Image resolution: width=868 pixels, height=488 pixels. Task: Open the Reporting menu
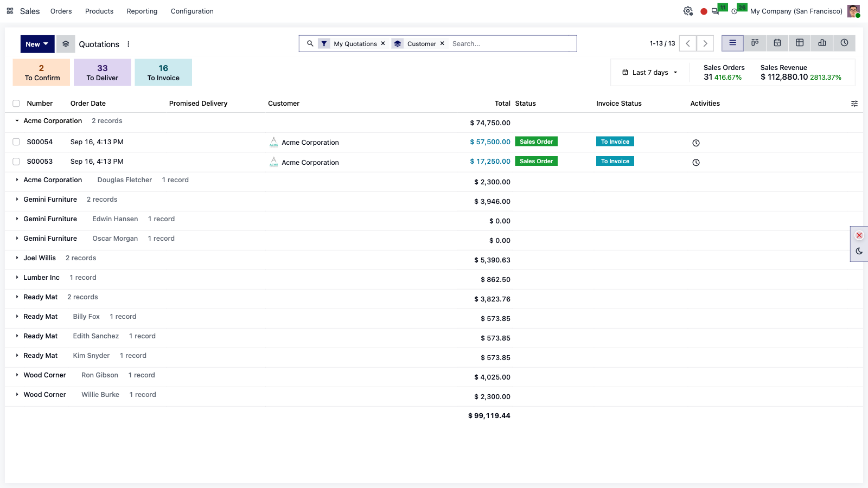point(142,11)
